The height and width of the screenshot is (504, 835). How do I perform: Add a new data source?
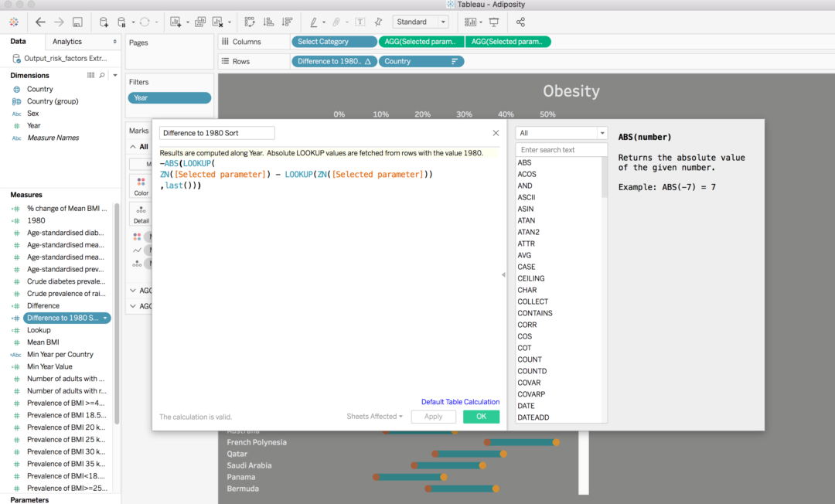point(104,22)
